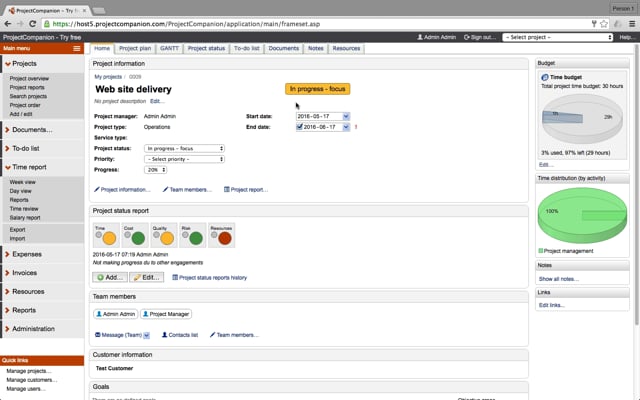The image size is (640, 400).
Task: Click the Admin Admin user icon in header
Action: 420,37
